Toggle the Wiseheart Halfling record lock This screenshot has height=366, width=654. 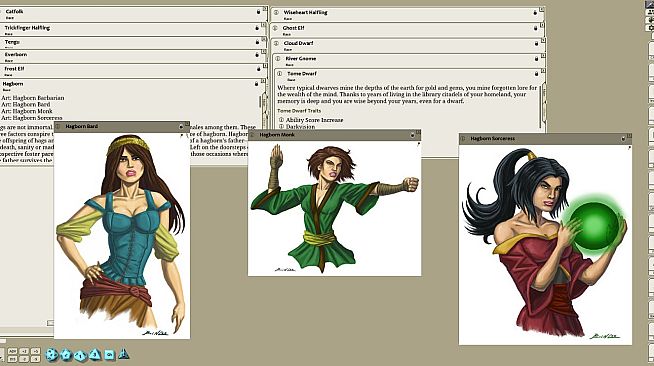pyautogui.click(x=535, y=13)
